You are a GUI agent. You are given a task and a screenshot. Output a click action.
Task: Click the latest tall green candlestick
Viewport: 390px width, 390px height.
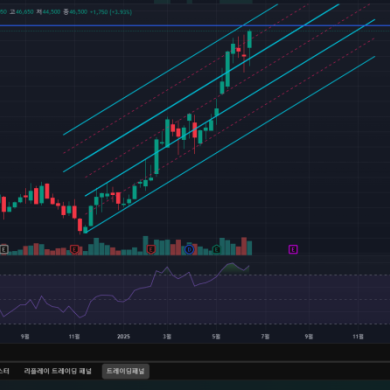pos(249,39)
